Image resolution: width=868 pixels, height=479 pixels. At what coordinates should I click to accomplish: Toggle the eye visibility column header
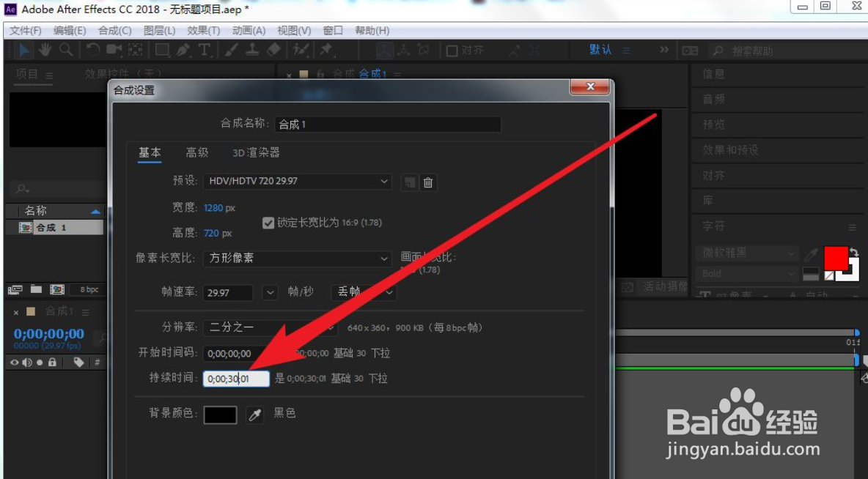[15, 362]
